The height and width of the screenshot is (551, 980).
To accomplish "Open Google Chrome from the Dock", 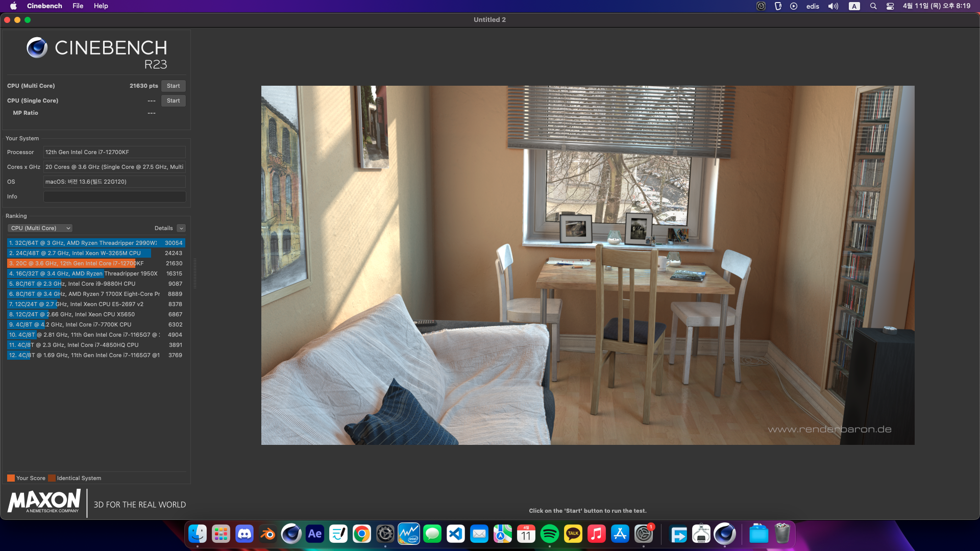I will 362,534.
